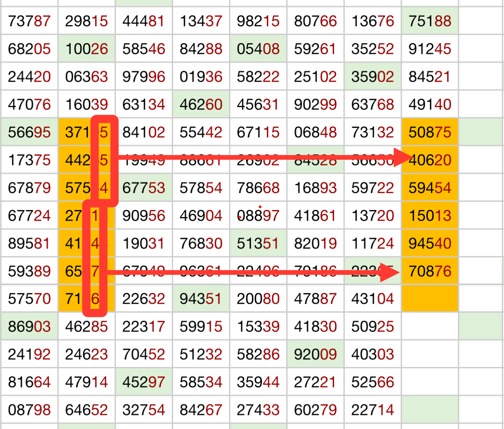Click the green cell with 75188

pos(430,21)
